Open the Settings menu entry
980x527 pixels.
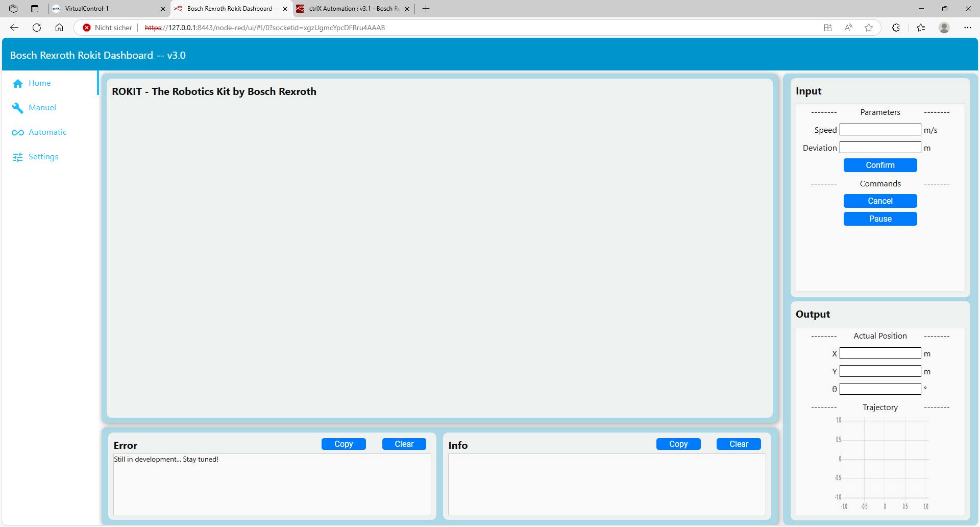click(x=50, y=157)
